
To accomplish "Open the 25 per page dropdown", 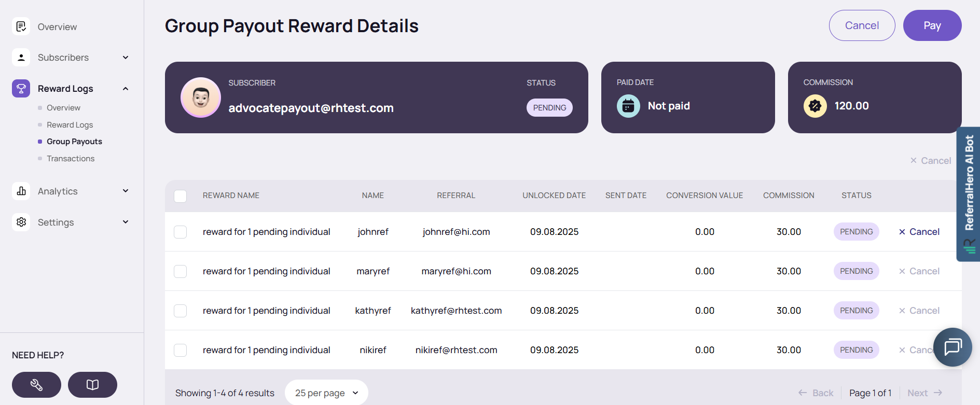I will 326,393.
